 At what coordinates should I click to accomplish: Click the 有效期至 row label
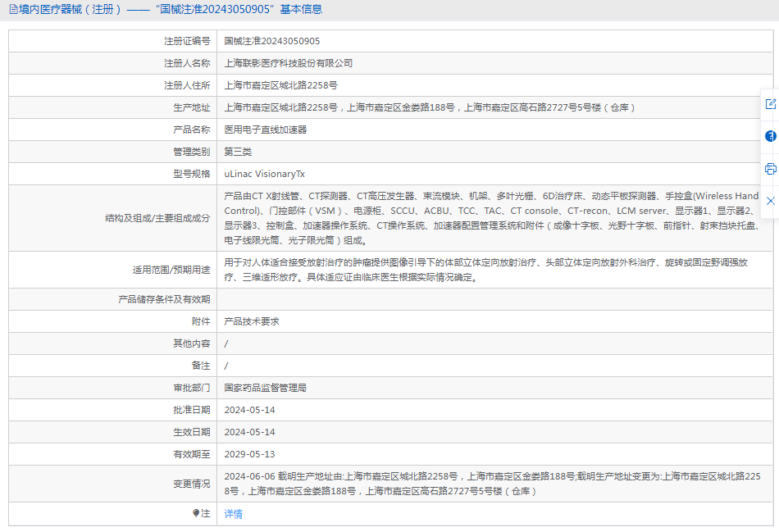click(x=191, y=454)
